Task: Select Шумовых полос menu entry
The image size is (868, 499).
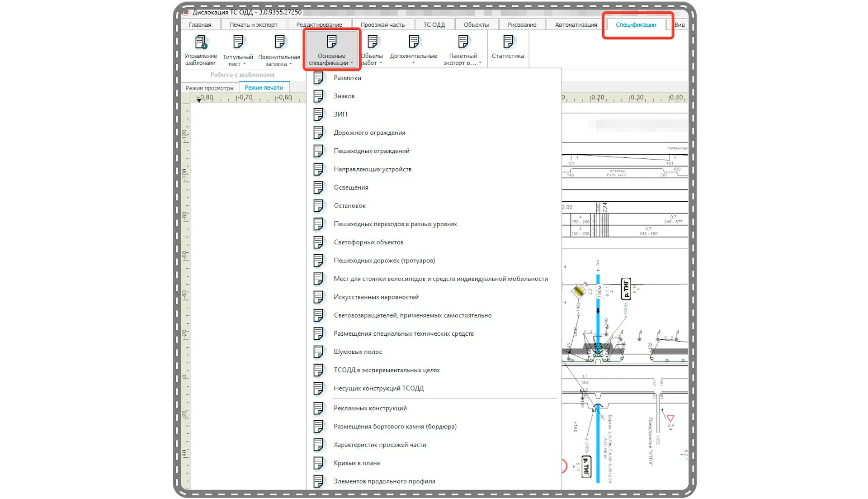Action: (358, 352)
